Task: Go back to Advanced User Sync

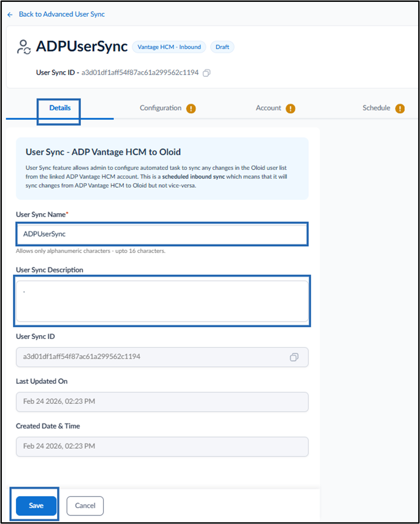Action: tap(62, 14)
